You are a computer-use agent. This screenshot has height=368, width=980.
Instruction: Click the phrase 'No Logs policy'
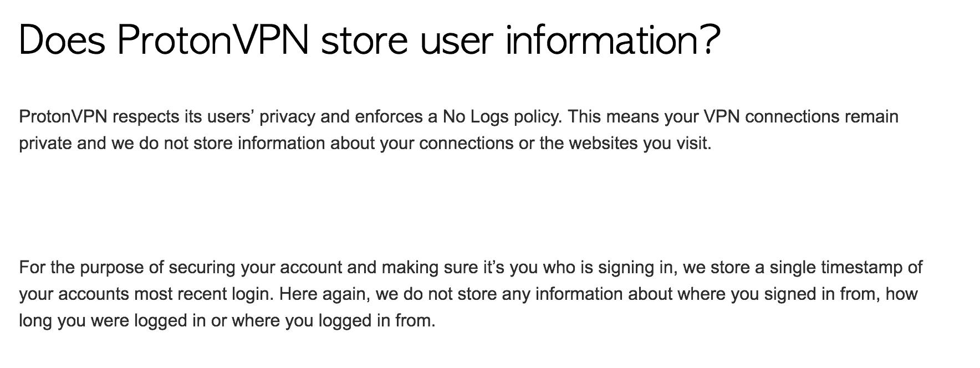click(502, 117)
